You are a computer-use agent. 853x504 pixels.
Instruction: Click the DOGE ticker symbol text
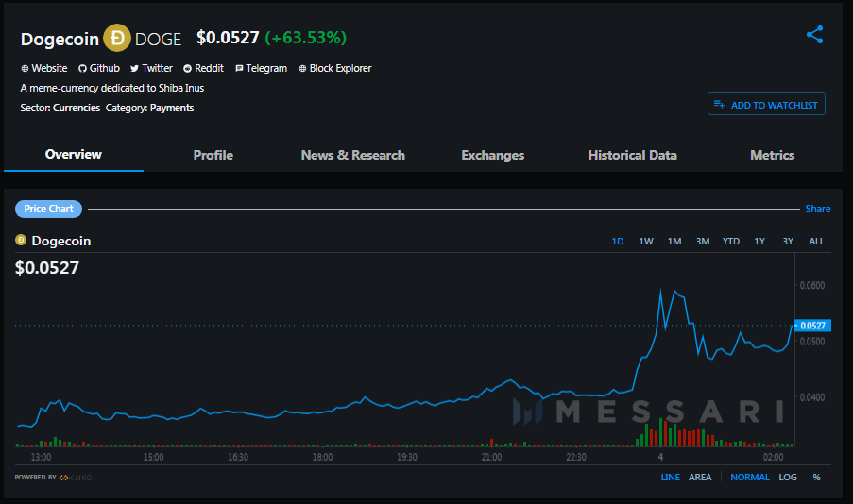[158, 39]
